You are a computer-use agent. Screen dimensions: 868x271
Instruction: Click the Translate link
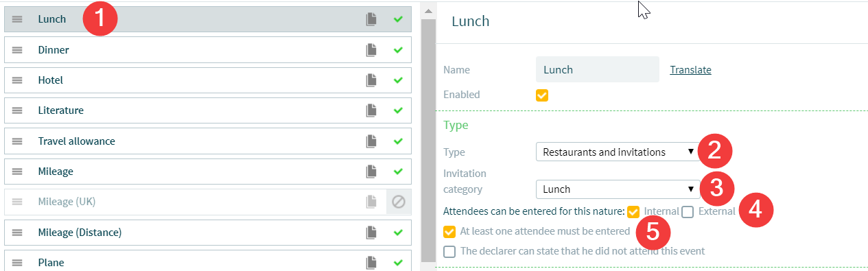point(690,69)
